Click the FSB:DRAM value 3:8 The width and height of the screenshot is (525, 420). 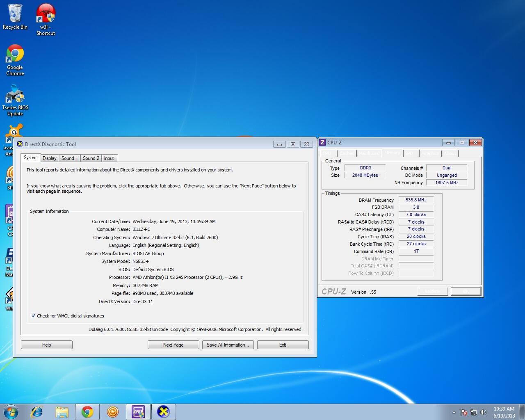(416, 208)
